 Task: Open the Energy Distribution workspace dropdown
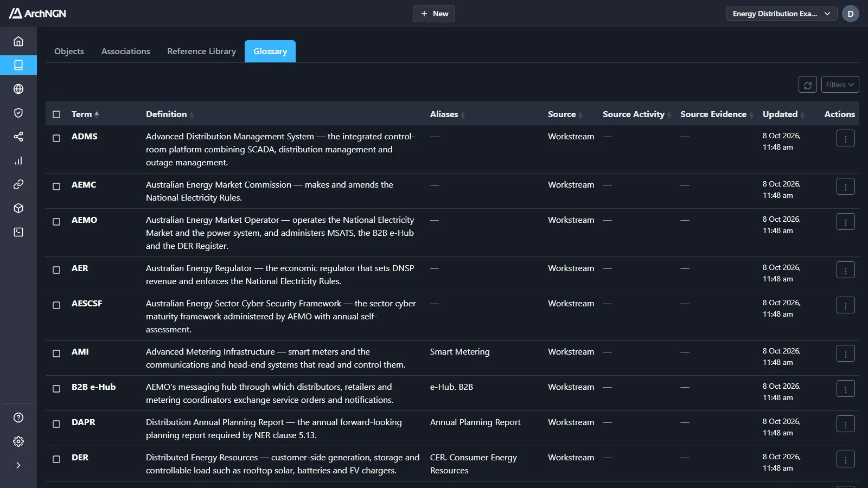781,14
